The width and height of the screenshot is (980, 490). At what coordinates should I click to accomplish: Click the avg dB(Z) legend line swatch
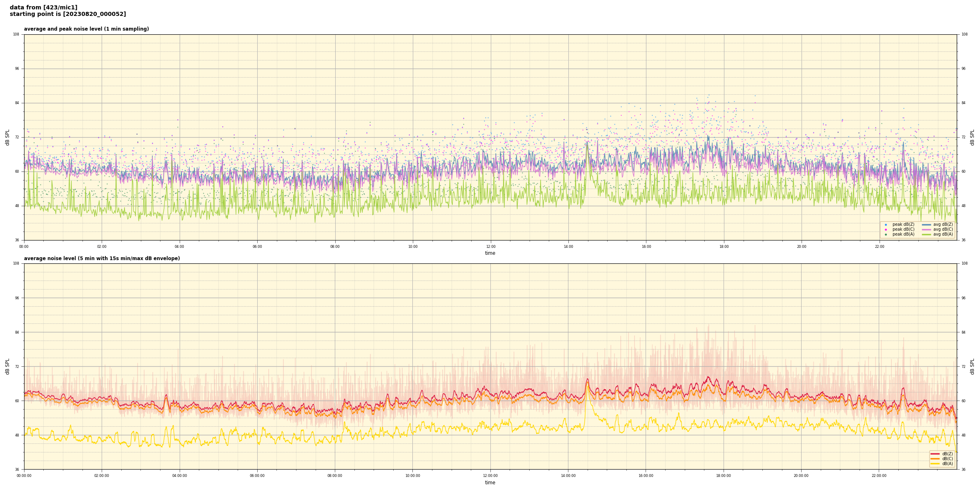[926, 225]
